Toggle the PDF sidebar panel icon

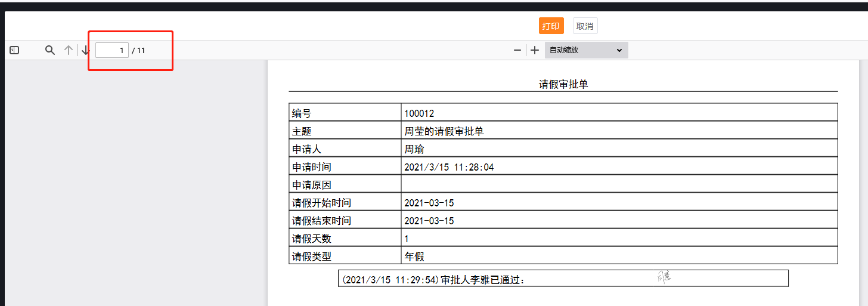tap(14, 51)
